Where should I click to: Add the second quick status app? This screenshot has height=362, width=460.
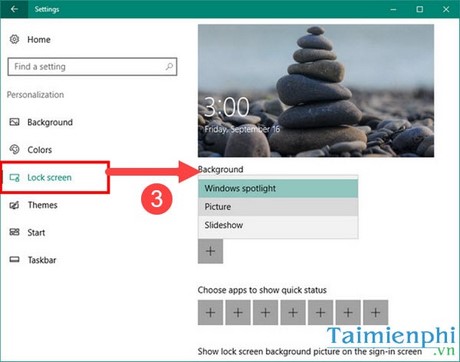[x=238, y=312]
